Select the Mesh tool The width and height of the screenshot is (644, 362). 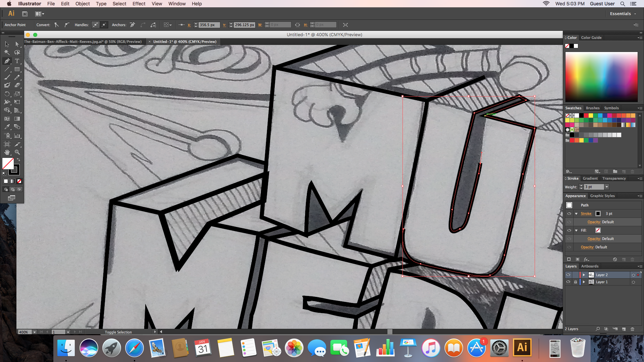pos(7,119)
